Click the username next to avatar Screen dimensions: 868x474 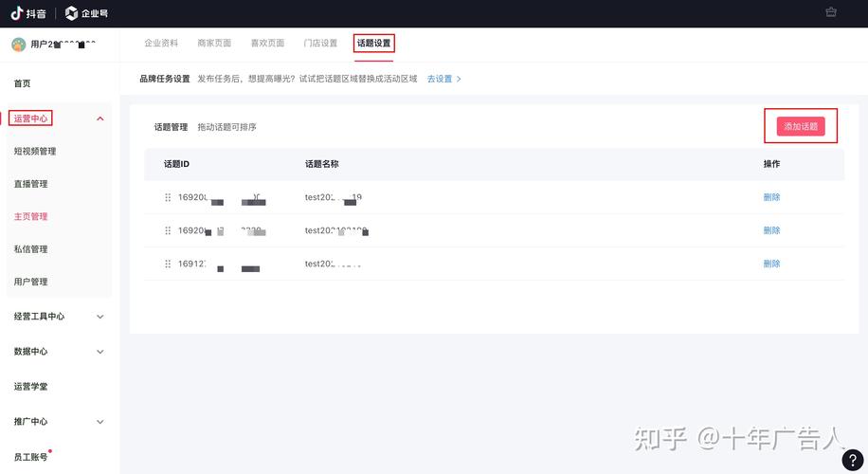(63, 45)
